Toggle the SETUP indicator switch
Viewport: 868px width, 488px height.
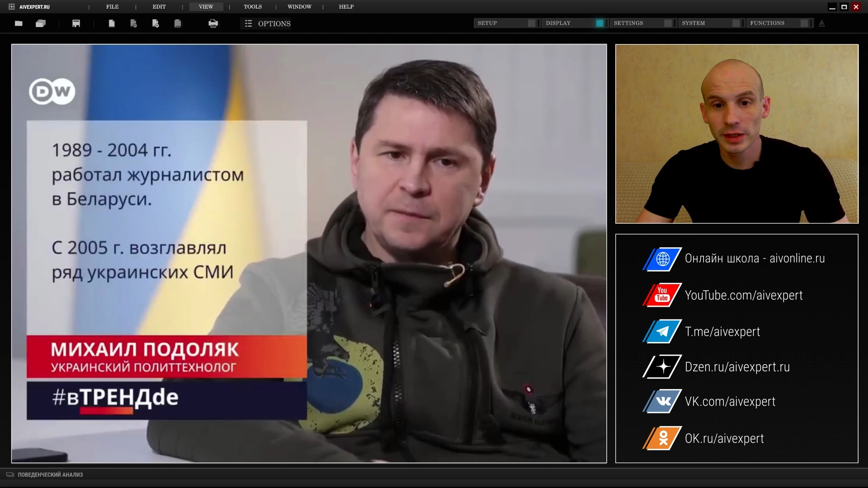[x=532, y=23]
